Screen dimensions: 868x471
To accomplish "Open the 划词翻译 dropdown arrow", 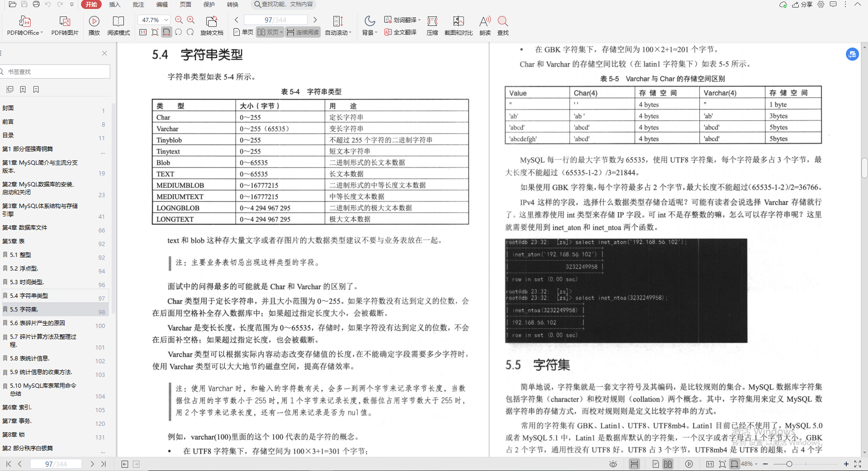I will tap(421, 19).
